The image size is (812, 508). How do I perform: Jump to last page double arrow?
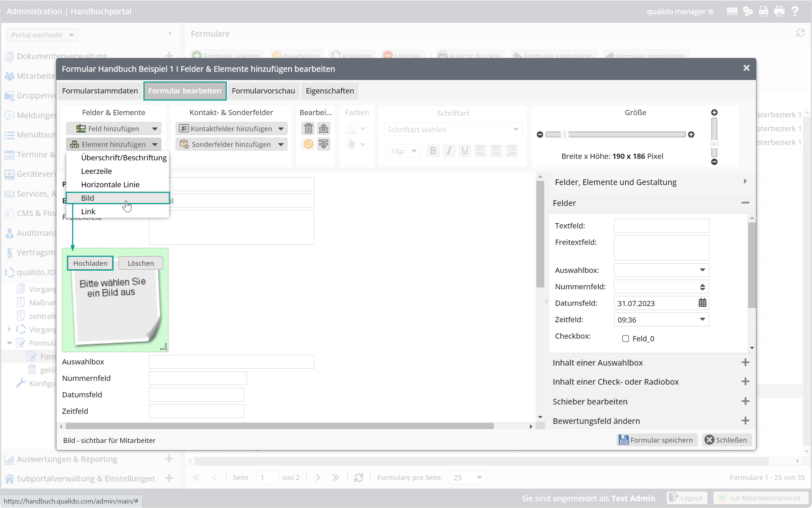coord(335,478)
